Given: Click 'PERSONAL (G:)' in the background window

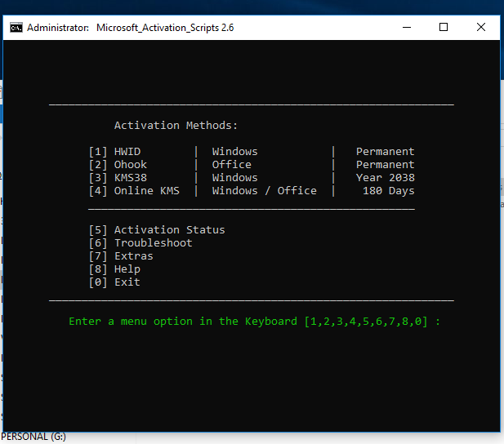Looking at the screenshot, I should tap(33, 437).
